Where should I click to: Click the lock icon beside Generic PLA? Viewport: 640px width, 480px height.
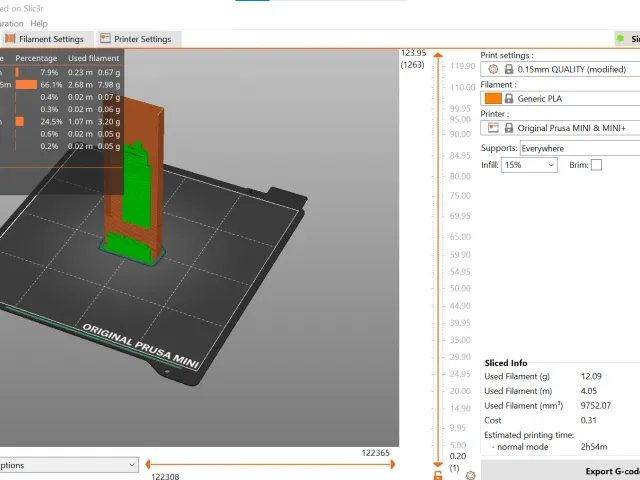509,99
